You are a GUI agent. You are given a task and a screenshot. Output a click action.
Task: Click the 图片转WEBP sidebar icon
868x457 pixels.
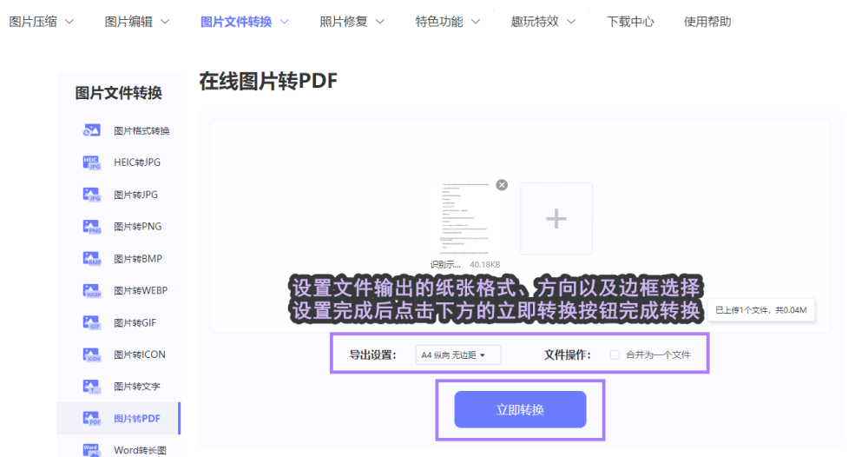point(91,290)
